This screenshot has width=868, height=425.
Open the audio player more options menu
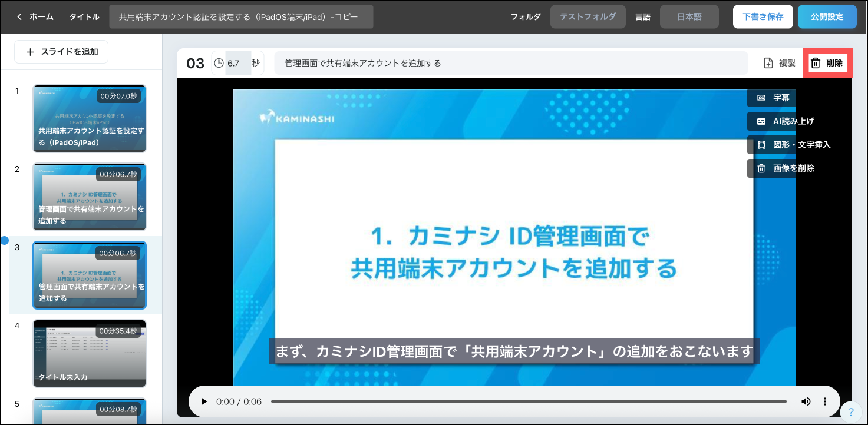pos(825,401)
